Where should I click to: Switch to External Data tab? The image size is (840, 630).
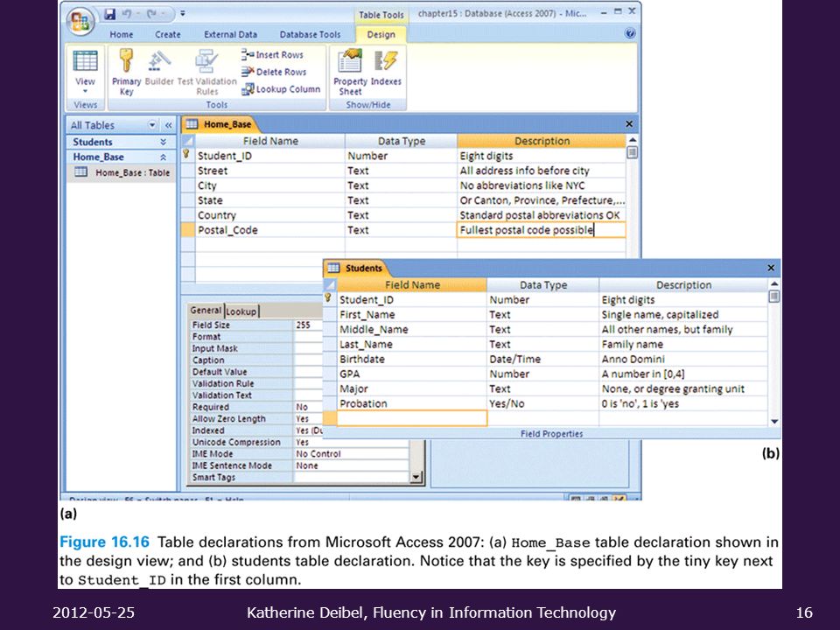[x=230, y=34]
